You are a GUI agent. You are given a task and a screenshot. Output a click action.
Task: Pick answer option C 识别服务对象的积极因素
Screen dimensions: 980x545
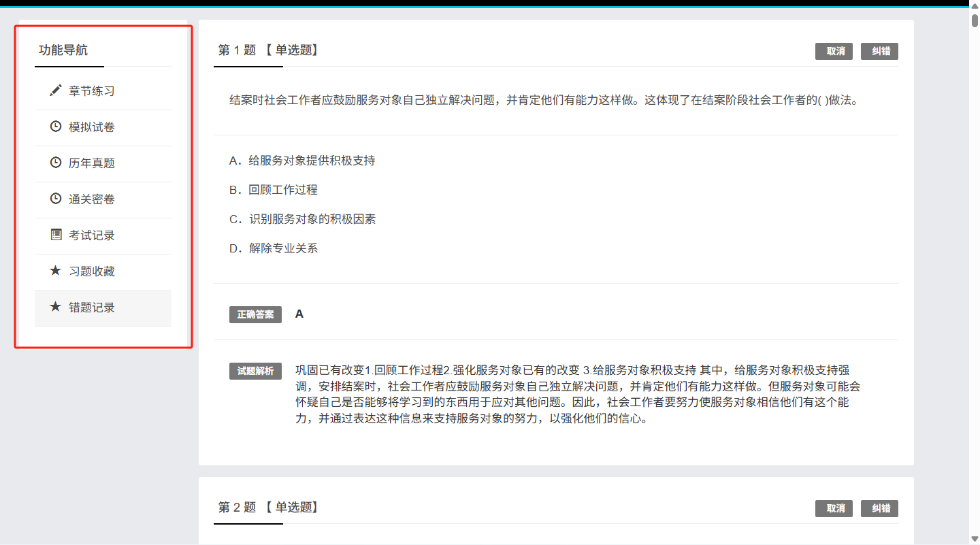pos(302,219)
